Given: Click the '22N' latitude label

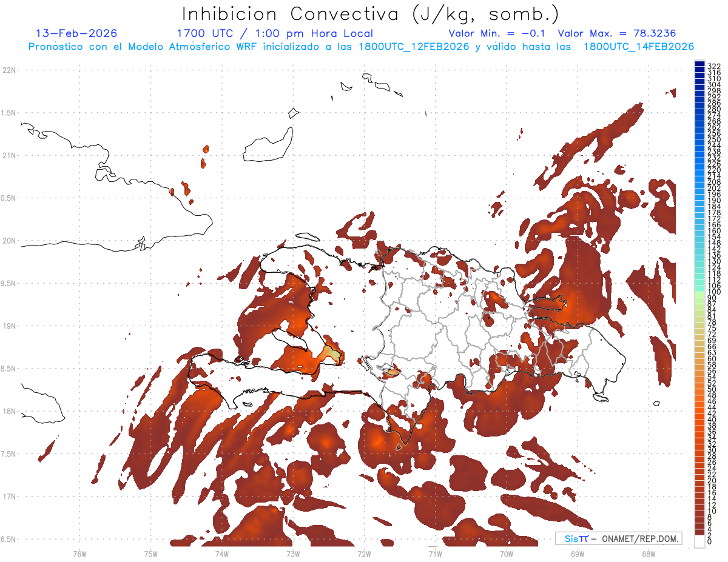Looking at the screenshot, I should 8,70.
